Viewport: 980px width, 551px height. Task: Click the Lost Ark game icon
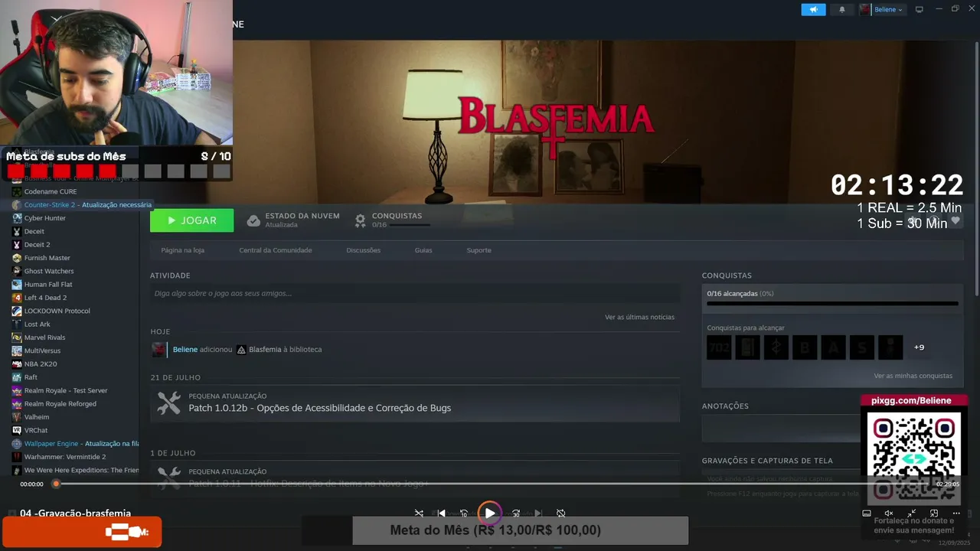[x=17, y=324]
